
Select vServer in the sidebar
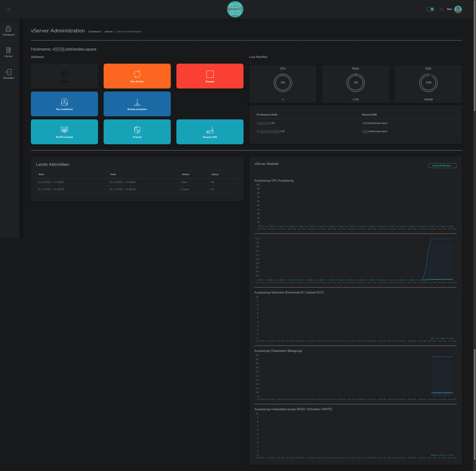[x=8, y=52]
